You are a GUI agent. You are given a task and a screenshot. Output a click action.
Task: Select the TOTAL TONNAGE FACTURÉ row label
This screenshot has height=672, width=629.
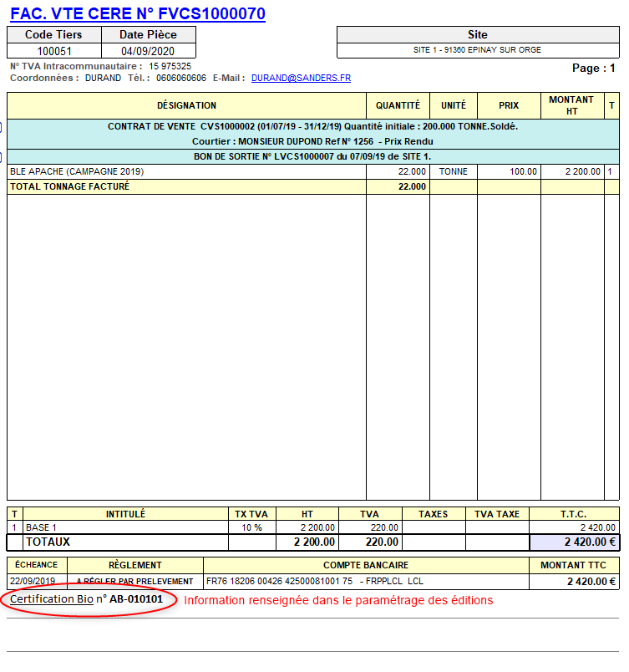[69, 186]
